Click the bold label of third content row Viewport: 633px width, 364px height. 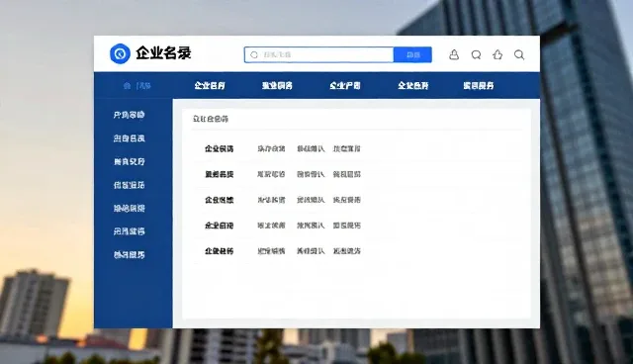pos(219,200)
